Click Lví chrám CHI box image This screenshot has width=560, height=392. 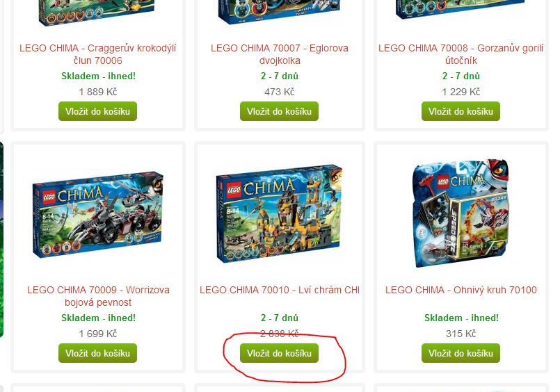click(279, 213)
